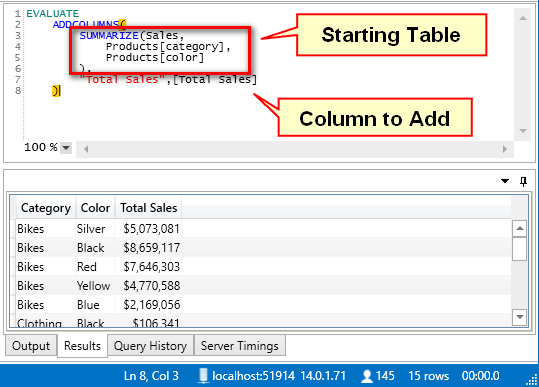The height and width of the screenshot is (387, 539).
Task: Select the Silver color cell
Action: coord(95,229)
